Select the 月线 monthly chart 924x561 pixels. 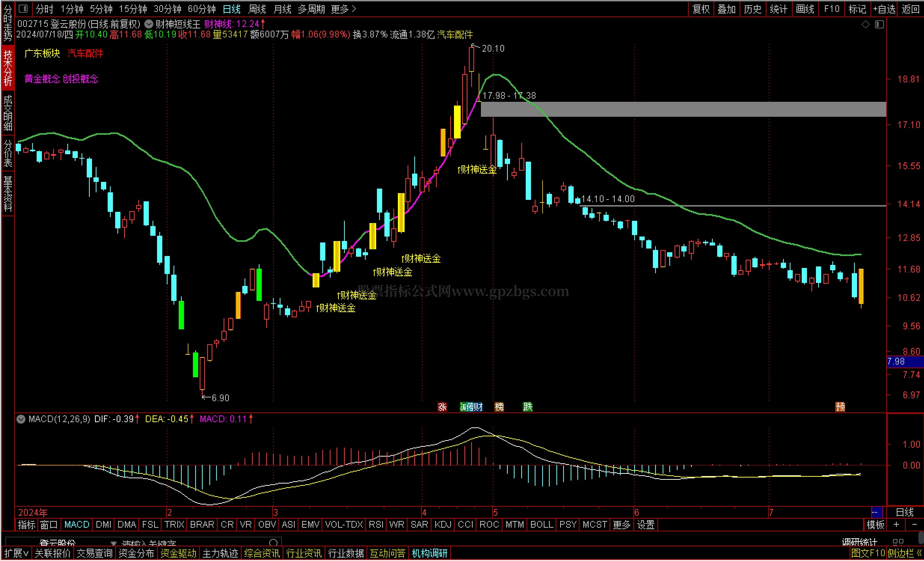pyautogui.click(x=282, y=9)
